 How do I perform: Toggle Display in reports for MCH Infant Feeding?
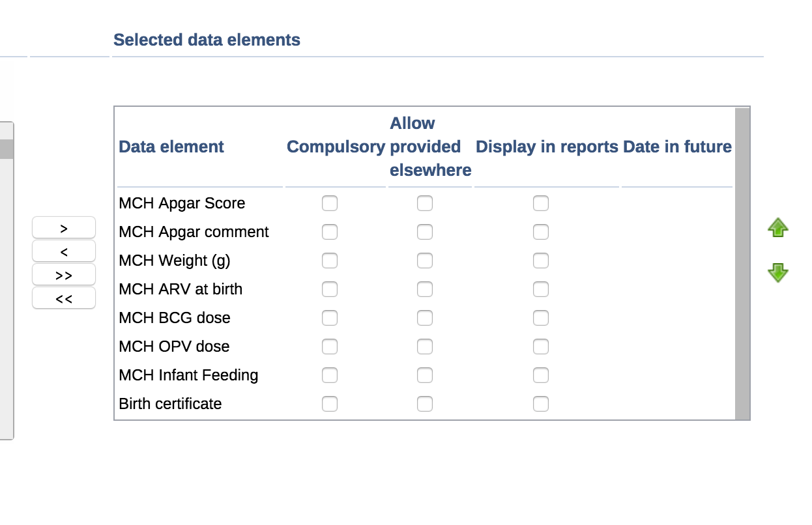[x=541, y=376]
